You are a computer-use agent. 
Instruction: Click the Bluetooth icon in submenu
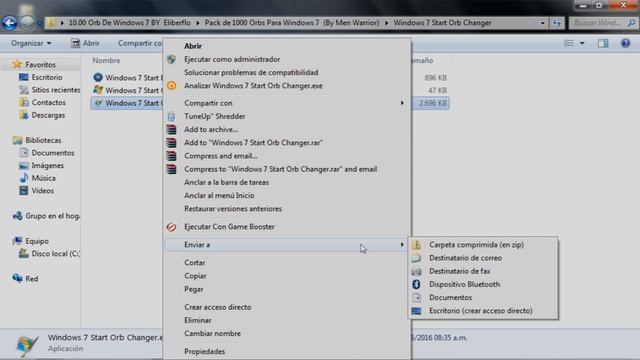(x=416, y=284)
